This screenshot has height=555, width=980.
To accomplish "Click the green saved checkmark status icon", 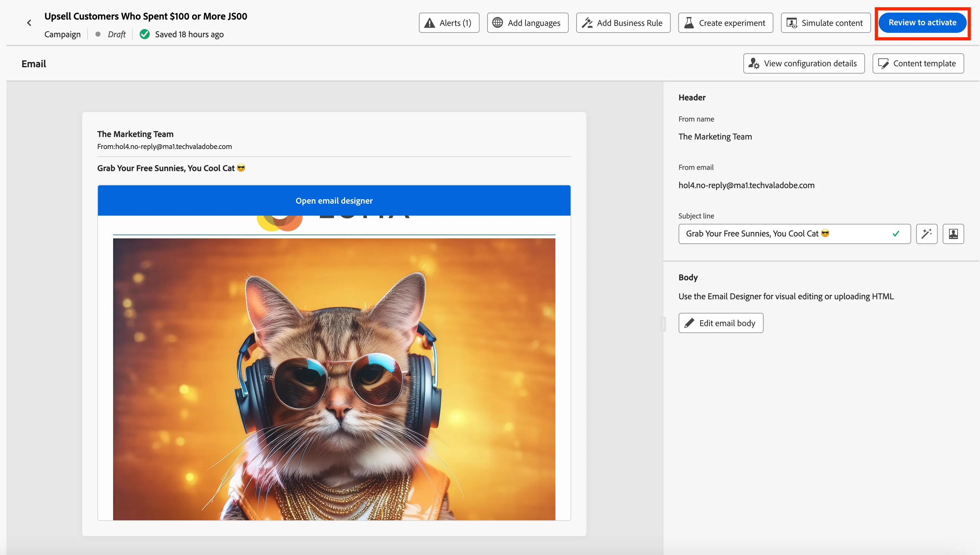I will [x=144, y=34].
